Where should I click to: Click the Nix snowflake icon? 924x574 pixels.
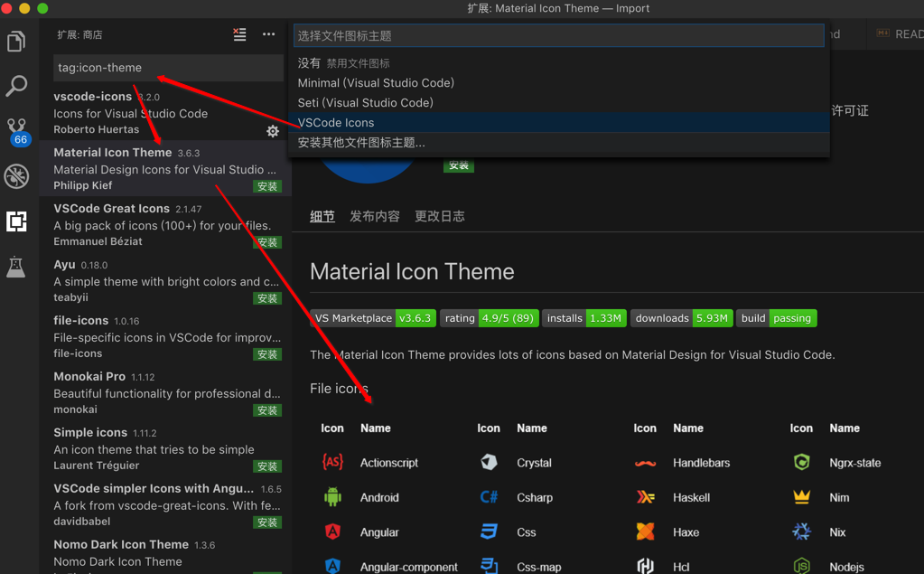801,532
